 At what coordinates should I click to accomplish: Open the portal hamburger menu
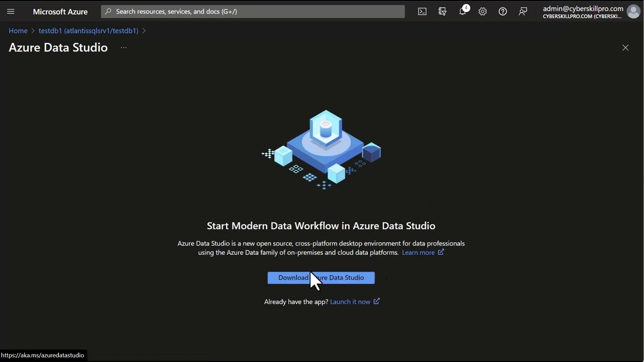coord(11,12)
